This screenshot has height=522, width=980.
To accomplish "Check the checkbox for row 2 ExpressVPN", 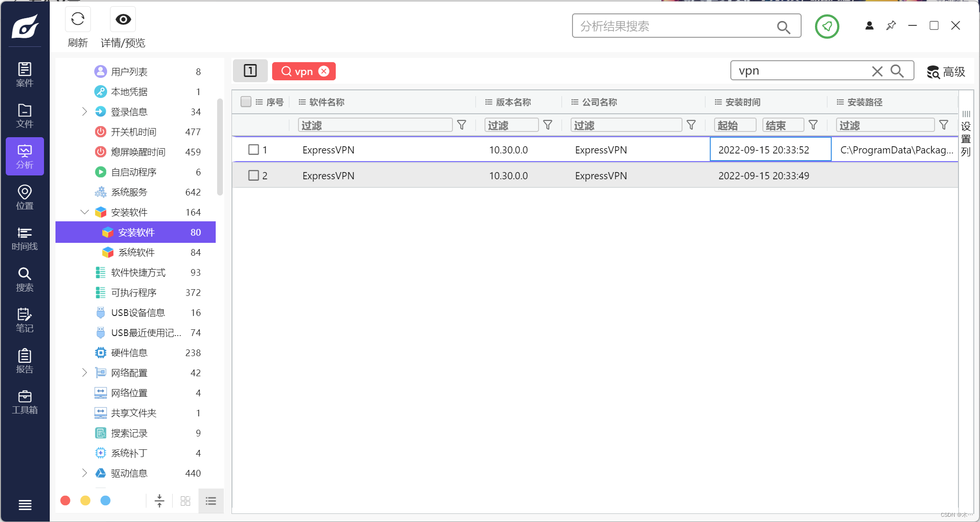I will tap(253, 175).
